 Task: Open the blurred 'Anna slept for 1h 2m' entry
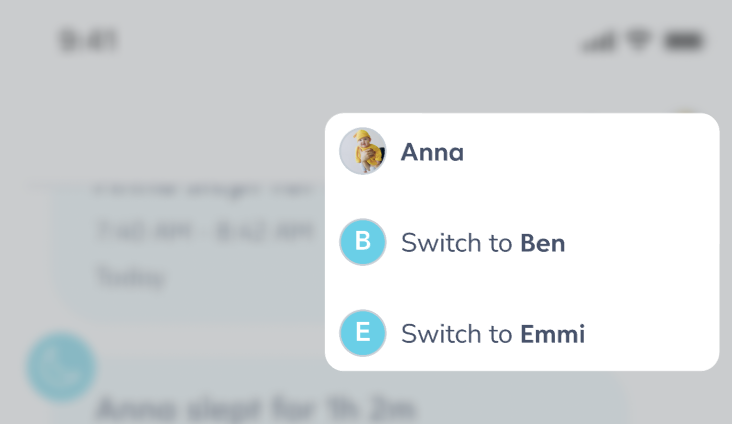(x=255, y=408)
